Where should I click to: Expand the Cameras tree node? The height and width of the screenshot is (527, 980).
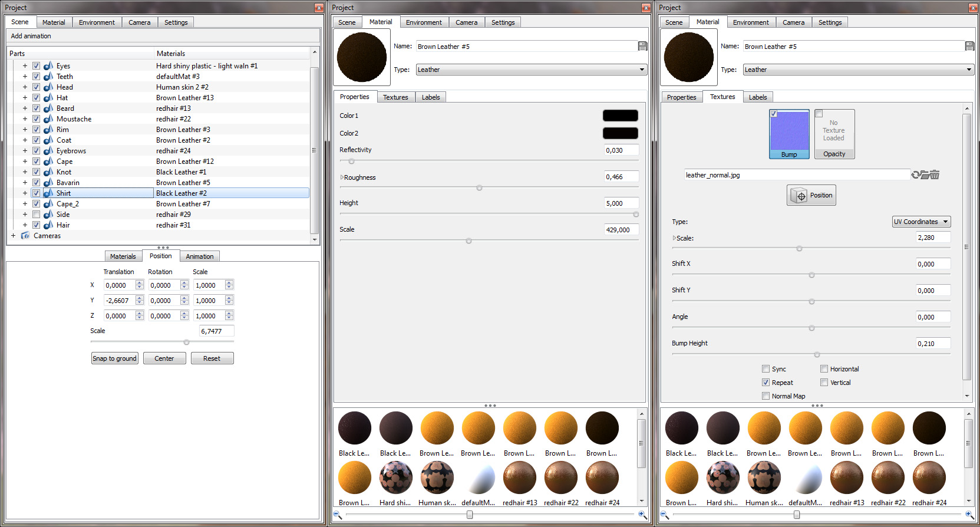pos(13,236)
